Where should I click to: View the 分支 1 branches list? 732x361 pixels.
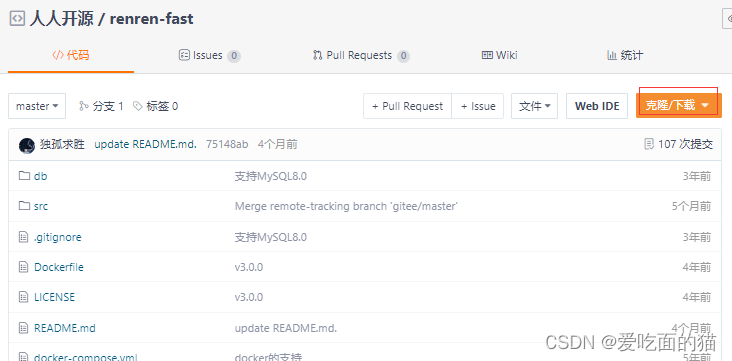[101, 106]
